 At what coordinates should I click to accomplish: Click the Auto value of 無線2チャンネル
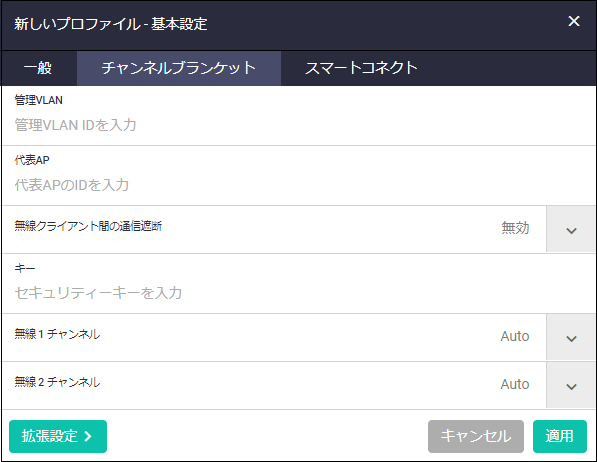coord(515,384)
